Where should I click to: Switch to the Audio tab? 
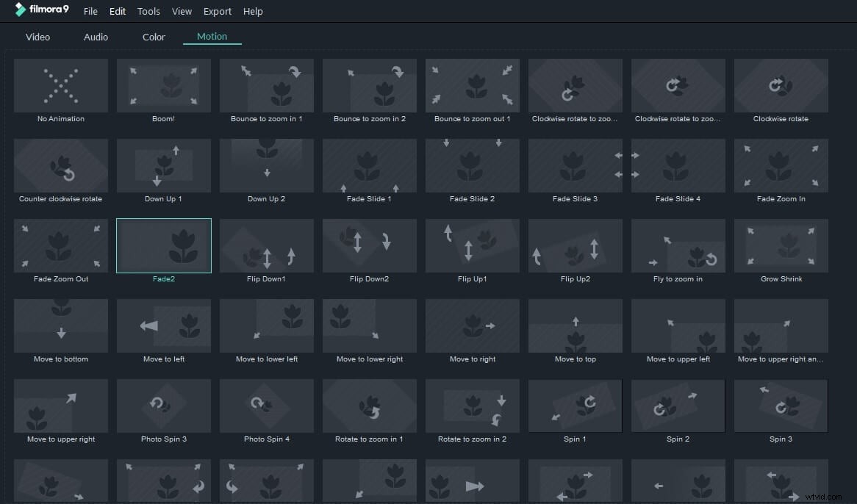pyautogui.click(x=96, y=36)
